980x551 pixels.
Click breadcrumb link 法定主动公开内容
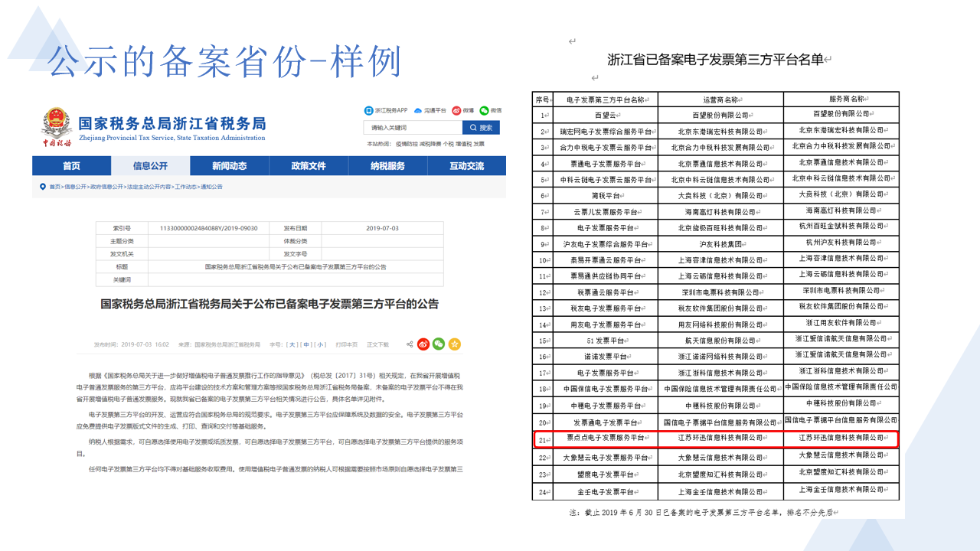(x=149, y=187)
